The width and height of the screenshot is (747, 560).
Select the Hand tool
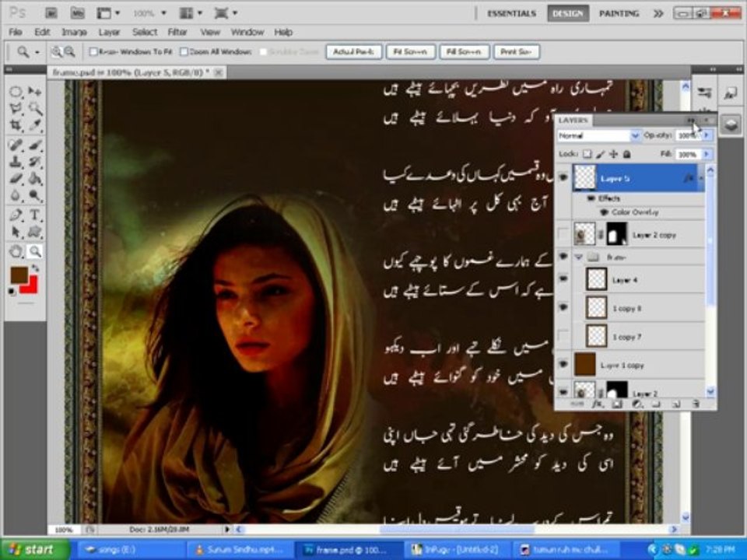16,251
